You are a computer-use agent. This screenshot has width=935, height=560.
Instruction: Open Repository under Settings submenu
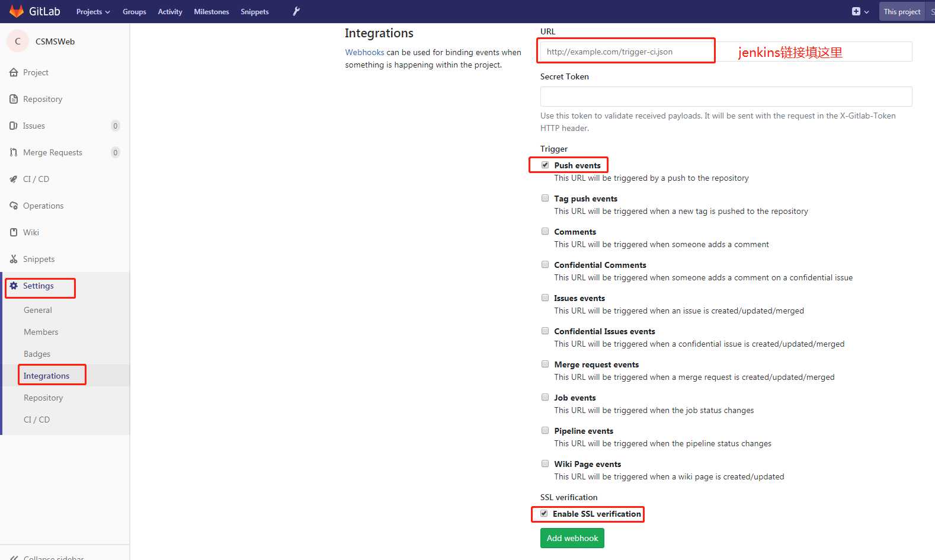pyautogui.click(x=43, y=398)
